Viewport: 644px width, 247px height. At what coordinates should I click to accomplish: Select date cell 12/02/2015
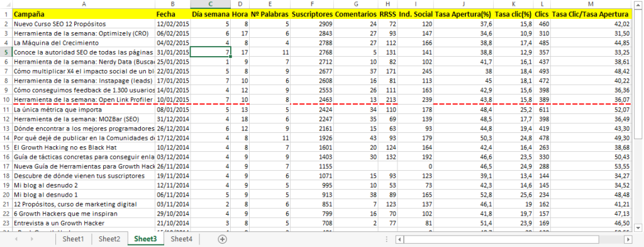[173, 24]
